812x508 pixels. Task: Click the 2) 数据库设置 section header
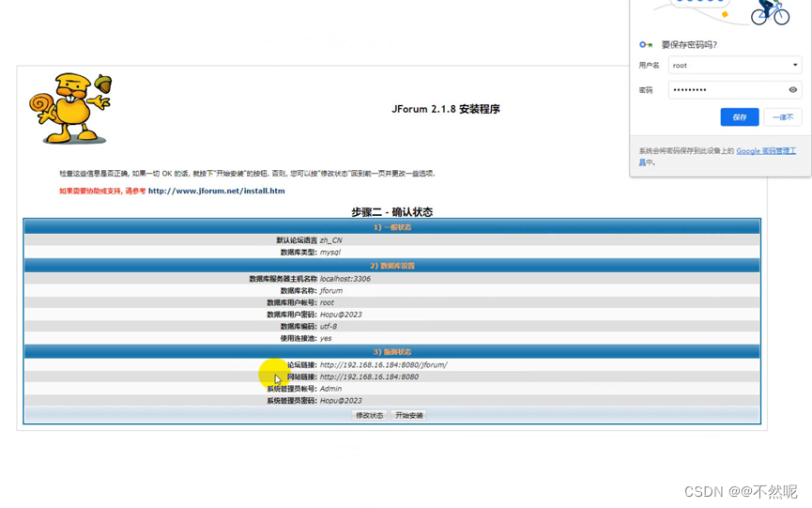tap(392, 266)
